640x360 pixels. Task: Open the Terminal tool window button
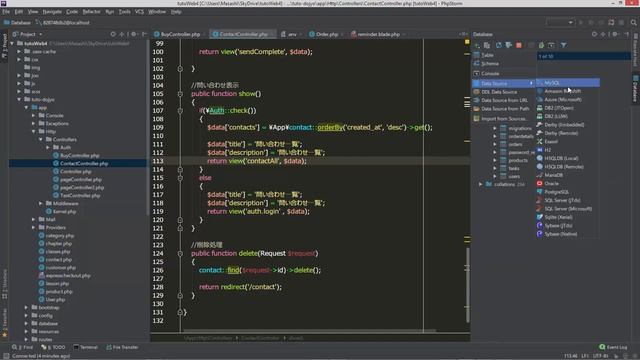point(85,347)
